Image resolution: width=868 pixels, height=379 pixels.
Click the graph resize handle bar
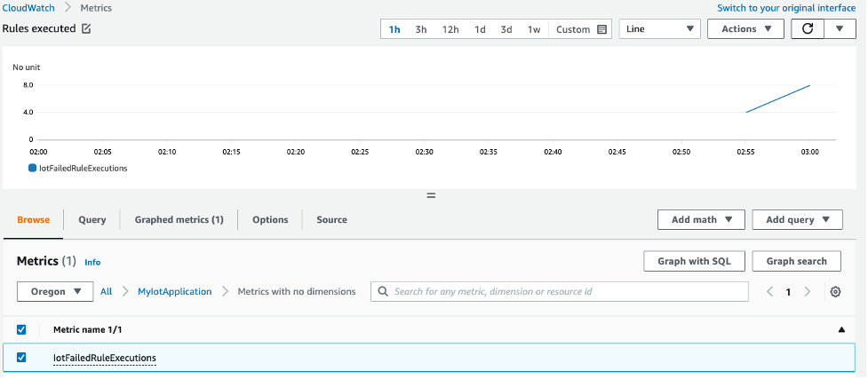[x=431, y=195]
